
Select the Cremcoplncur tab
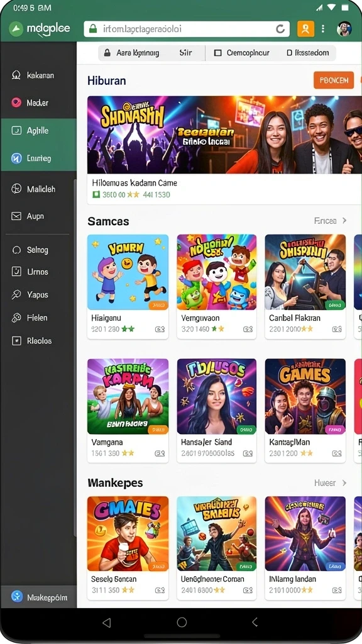pyautogui.click(x=242, y=53)
